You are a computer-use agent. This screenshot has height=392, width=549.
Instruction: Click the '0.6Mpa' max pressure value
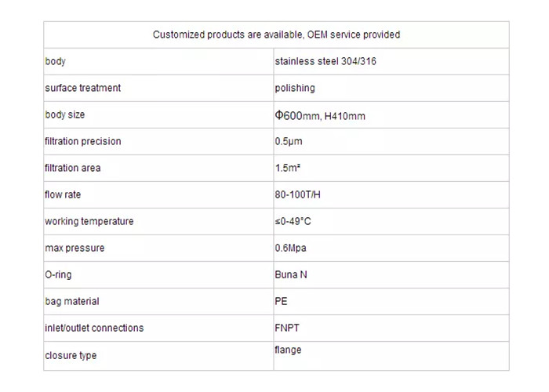point(291,249)
